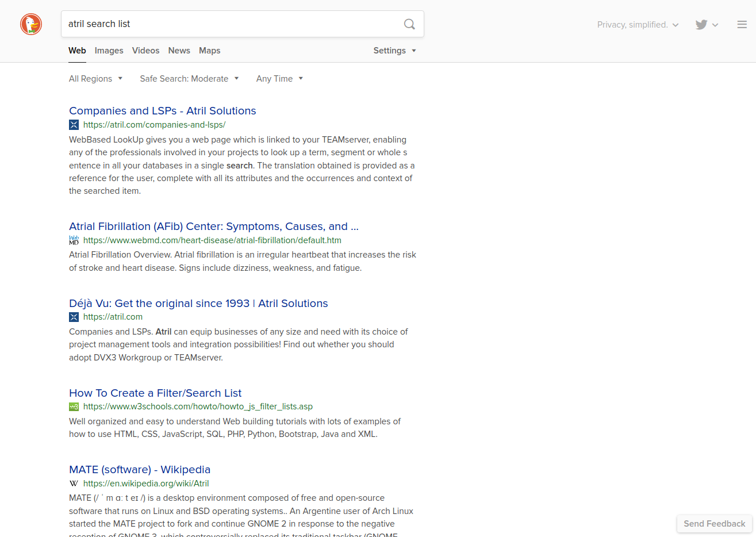This screenshot has height=537, width=756.
Task: Select the Web tab
Action: (77, 51)
